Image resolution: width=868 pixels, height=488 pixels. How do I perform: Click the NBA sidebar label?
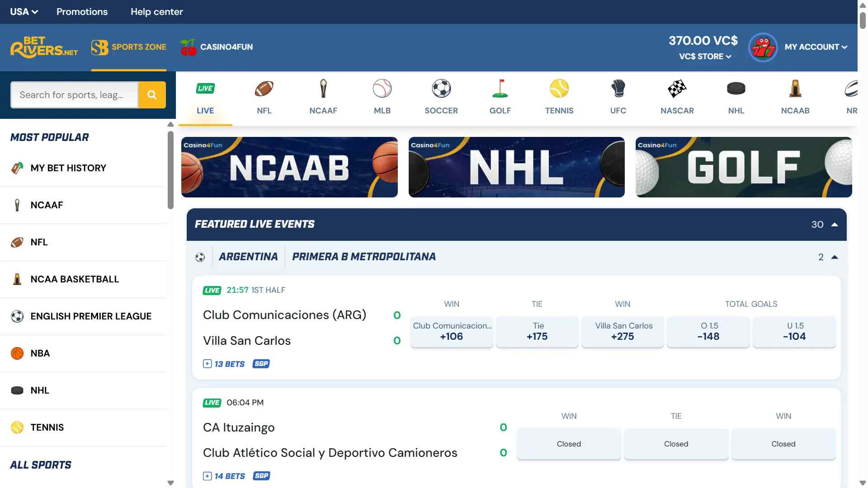click(x=40, y=353)
